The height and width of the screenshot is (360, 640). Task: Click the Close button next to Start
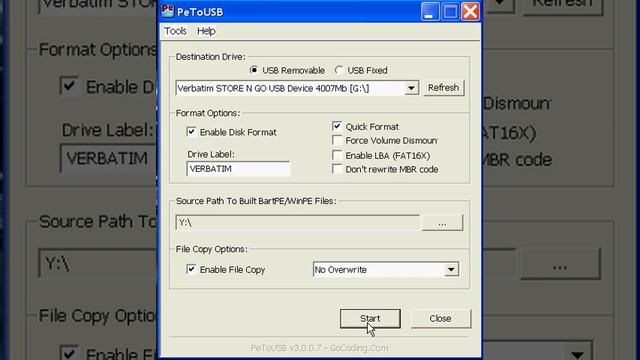(x=440, y=318)
